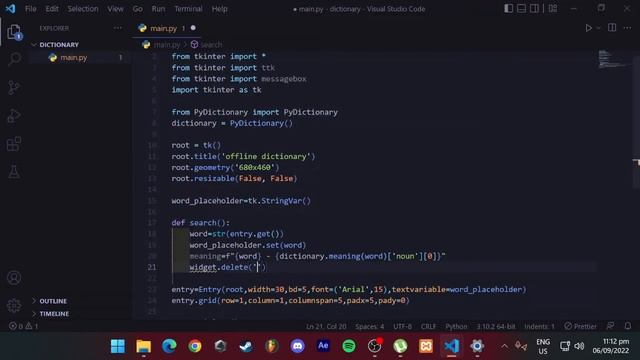The image size is (640, 360).
Task: Open feedback icon in status bar
Action: [610, 326]
